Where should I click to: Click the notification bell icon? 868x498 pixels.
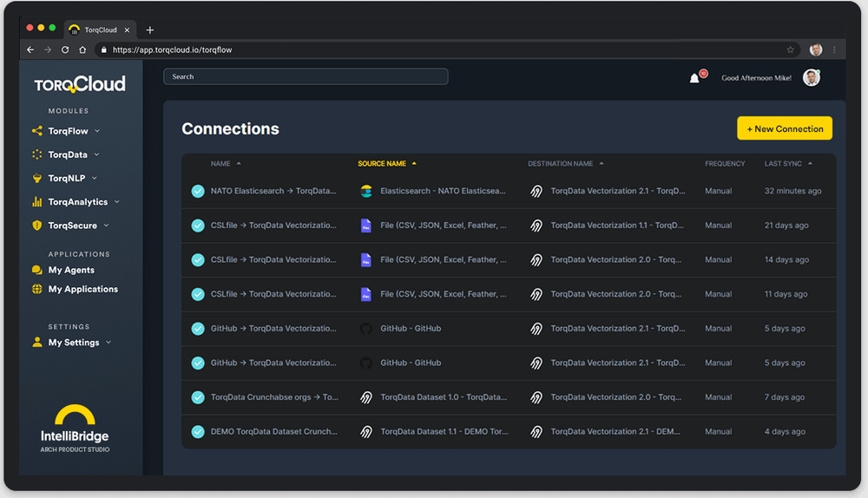point(694,79)
